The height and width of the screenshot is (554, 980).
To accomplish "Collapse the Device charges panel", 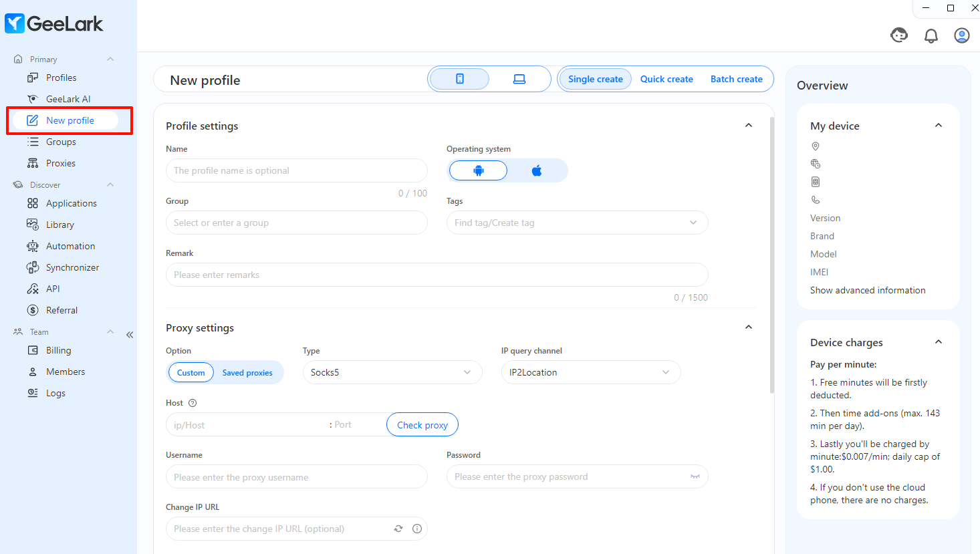I will (939, 341).
